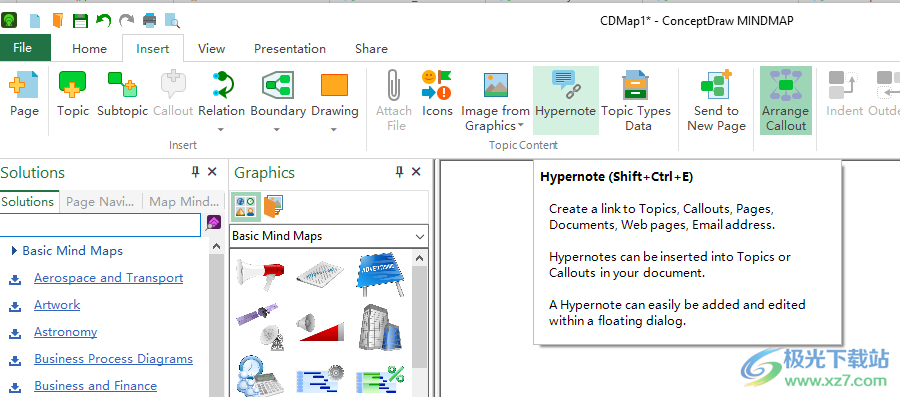Screen dimensions: 900x397
Task: Open the Presentation ribbon tab
Action: [290, 49]
